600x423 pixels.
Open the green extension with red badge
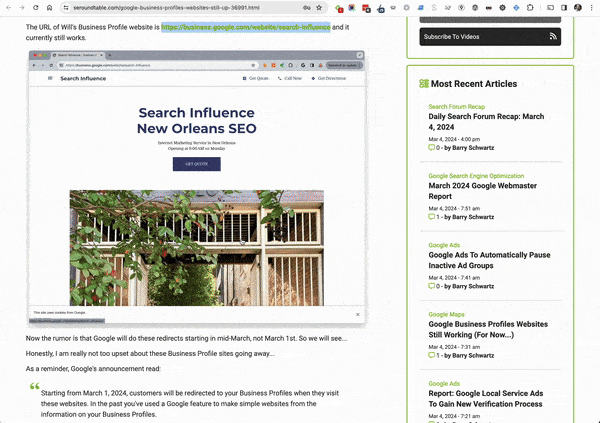[339, 8]
